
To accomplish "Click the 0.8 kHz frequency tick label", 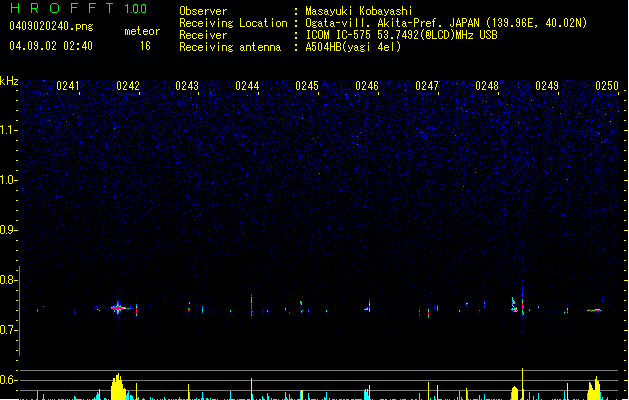I will tap(7, 280).
